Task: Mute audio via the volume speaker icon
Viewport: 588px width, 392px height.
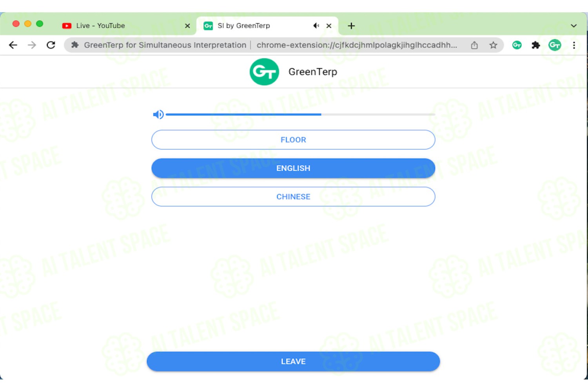Action: click(x=158, y=114)
